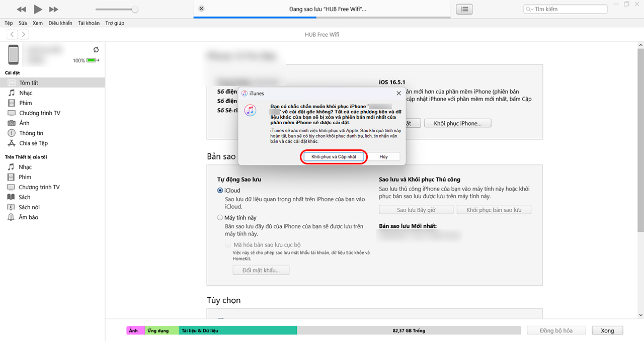Screen dimensions: 644x341
Task: Open the list view selector near the status pane
Action: pos(463,9)
